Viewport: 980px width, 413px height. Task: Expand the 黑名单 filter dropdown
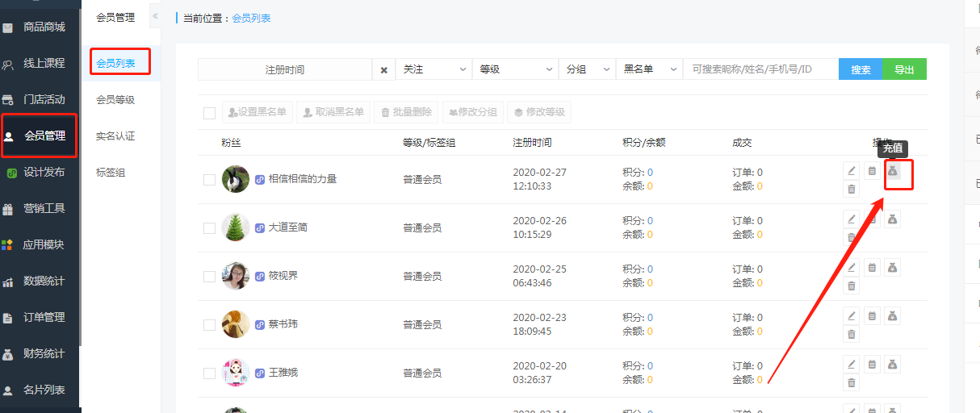[649, 70]
